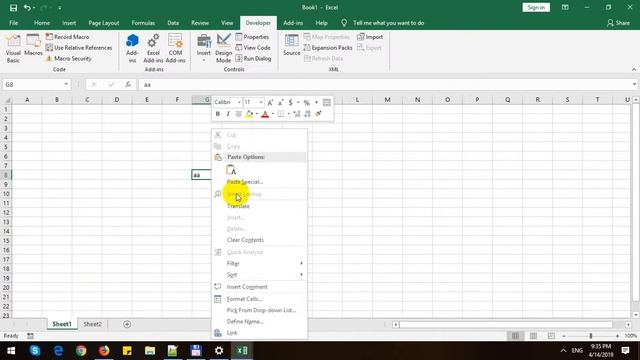Open the Macros dialog
Viewport: 640px width, 360px height.
[x=33, y=45]
